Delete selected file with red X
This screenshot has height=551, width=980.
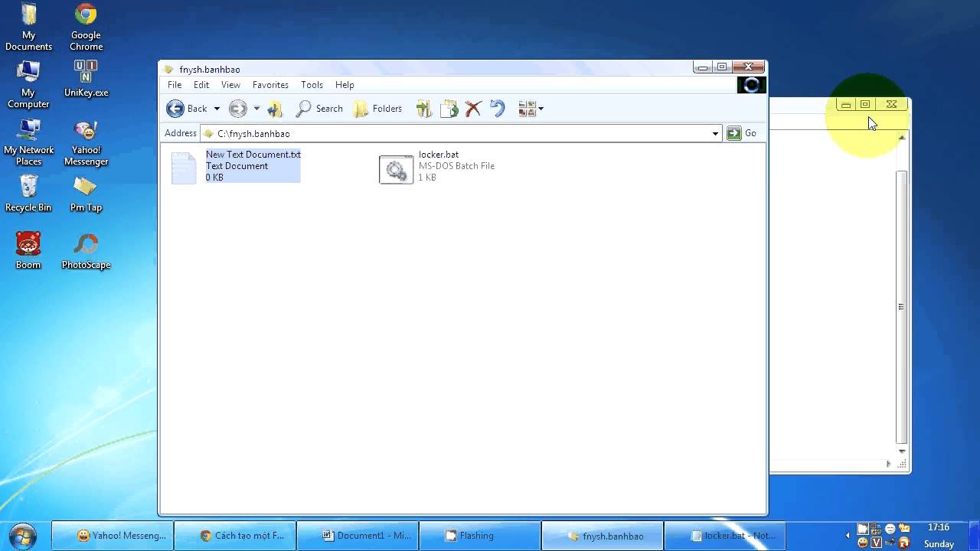click(473, 109)
